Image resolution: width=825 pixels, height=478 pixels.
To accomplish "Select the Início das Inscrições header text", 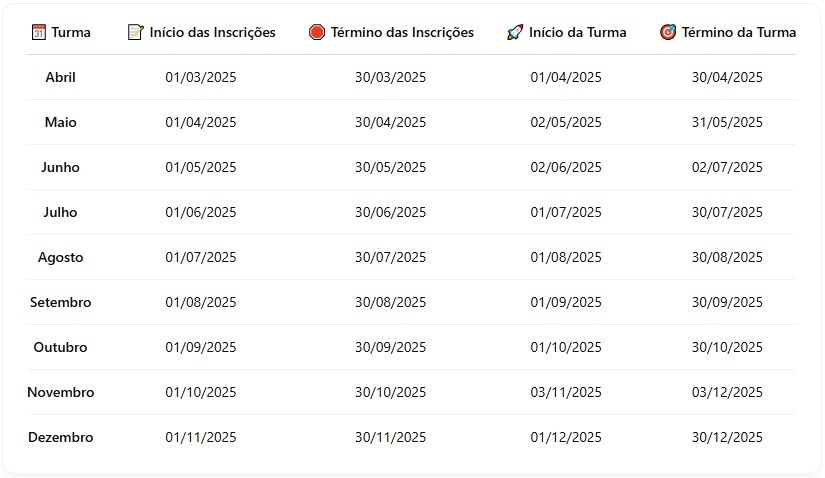I will click(x=213, y=32).
